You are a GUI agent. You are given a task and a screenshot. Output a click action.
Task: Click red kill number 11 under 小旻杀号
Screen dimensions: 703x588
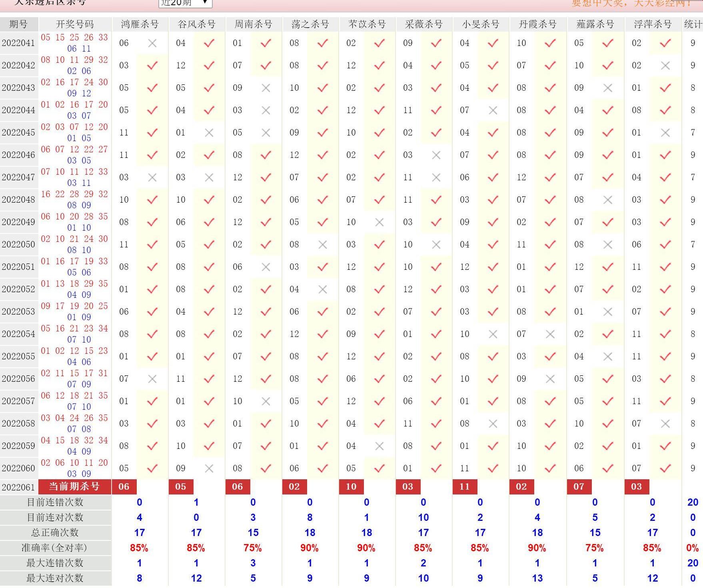[464, 487]
